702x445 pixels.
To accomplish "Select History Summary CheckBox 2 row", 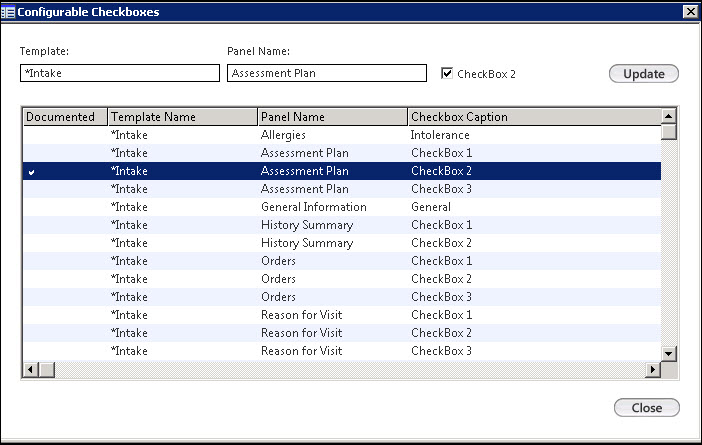I will (342, 243).
